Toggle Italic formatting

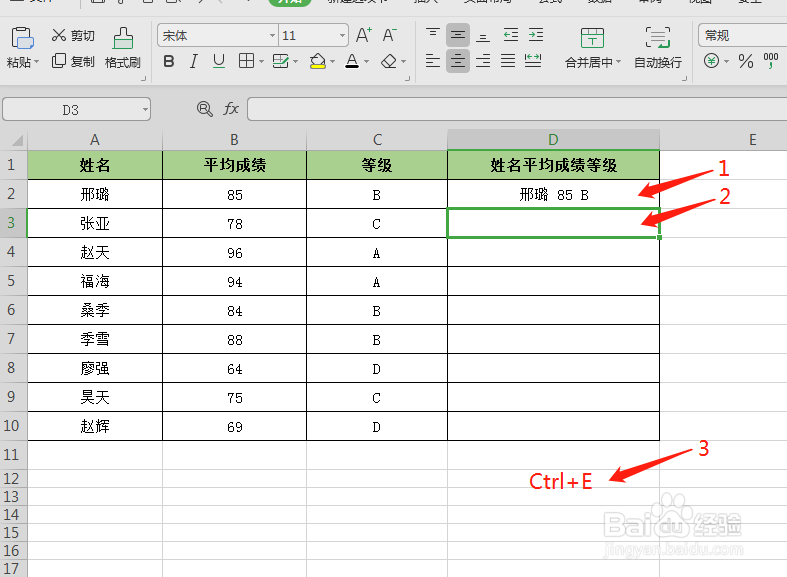coord(194,62)
